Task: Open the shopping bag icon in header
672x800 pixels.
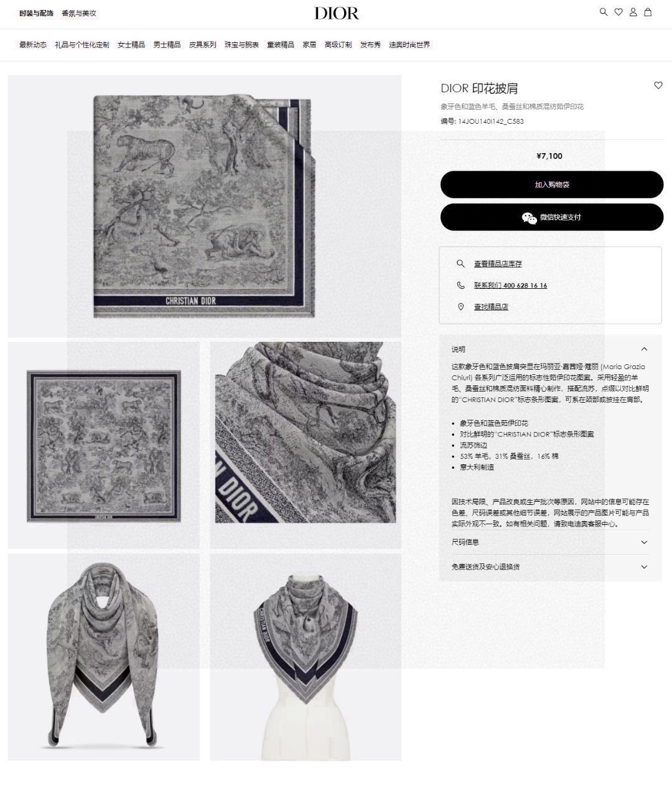Action: pyautogui.click(x=648, y=12)
